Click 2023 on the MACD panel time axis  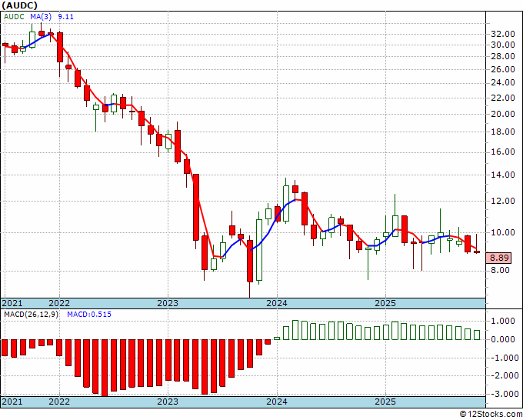click(x=168, y=402)
